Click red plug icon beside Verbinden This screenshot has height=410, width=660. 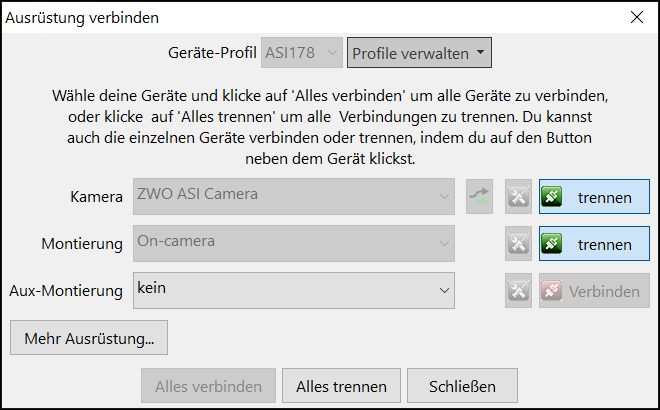(552, 291)
